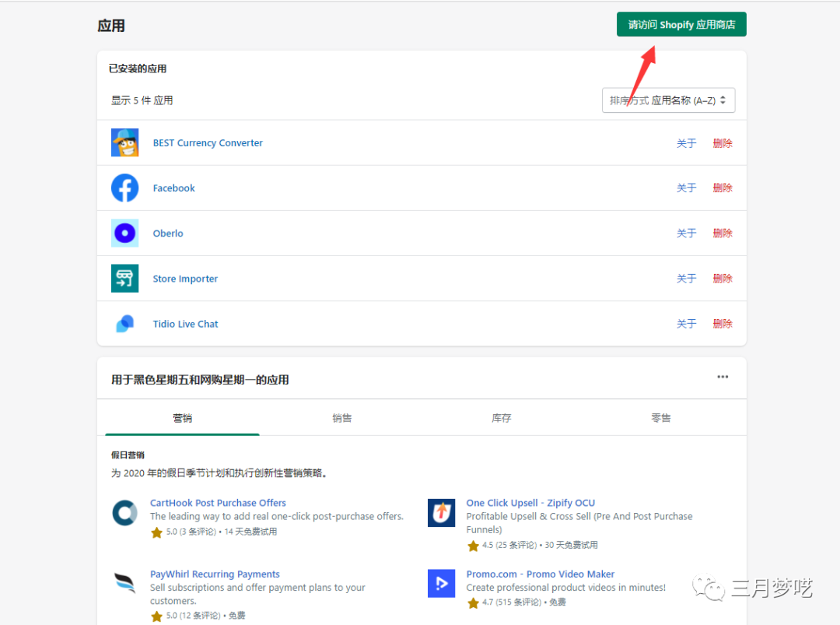Click the Facebook app icon
The height and width of the screenshot is (625, 840).
(124, 188)
